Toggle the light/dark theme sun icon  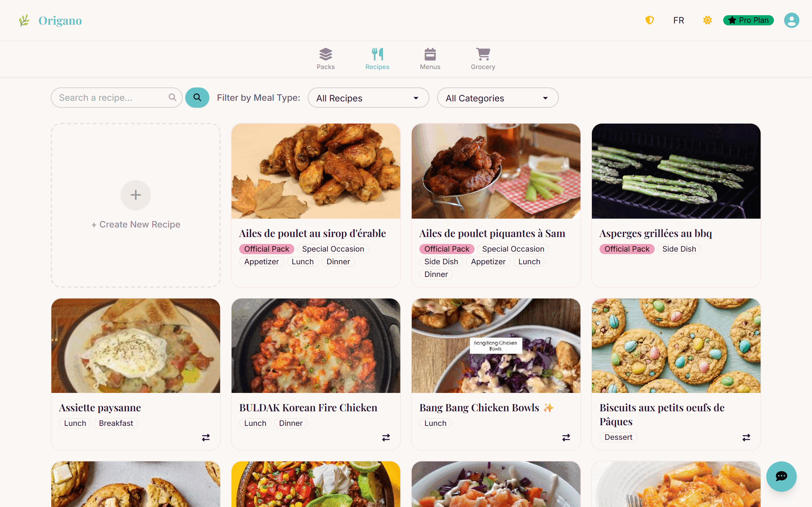coord(707,21)
